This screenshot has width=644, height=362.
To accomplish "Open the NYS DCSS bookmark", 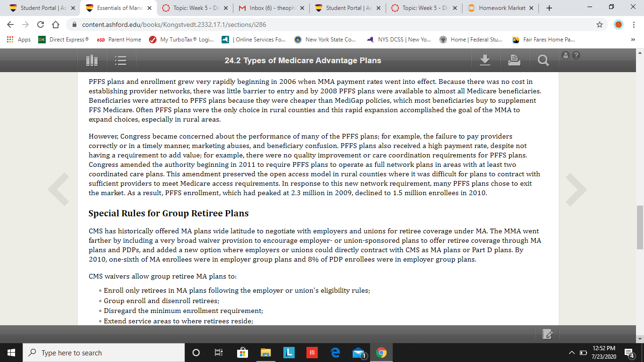I will [399, 40].
